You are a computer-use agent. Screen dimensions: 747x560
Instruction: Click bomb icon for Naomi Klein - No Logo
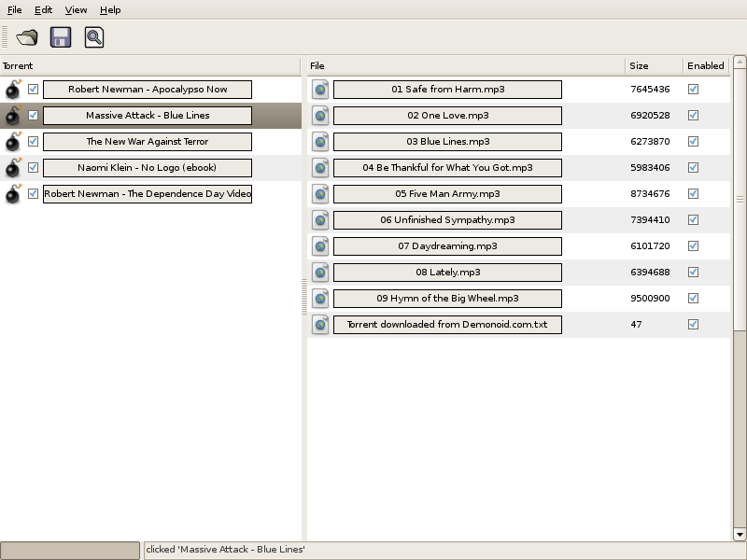13,168
